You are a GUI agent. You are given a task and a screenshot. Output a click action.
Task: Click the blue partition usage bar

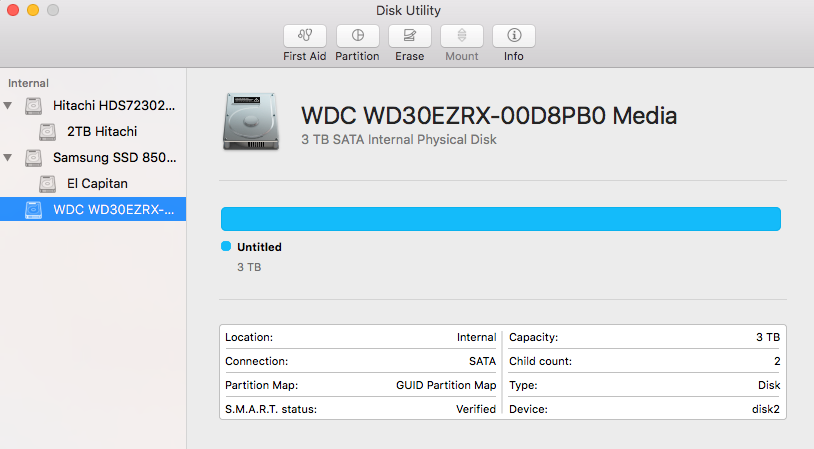(500, 219)
